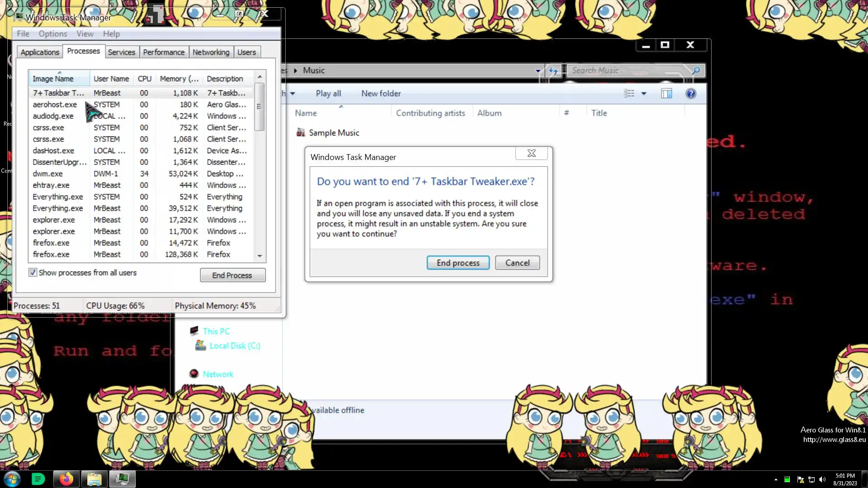Open the address bar history dropdown
This screenshot has height=488, width=868.
[538, 70]
